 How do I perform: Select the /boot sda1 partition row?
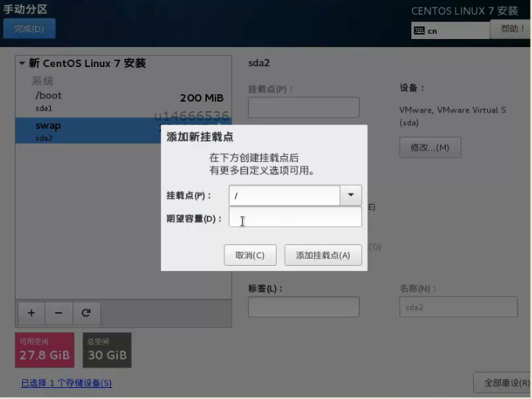point(123,101)
